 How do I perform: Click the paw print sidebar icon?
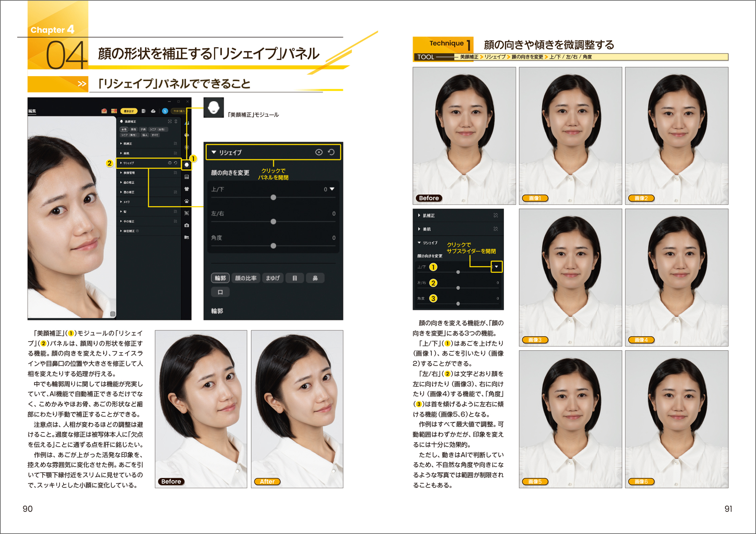pyautogui.click(x=187, y=201)
